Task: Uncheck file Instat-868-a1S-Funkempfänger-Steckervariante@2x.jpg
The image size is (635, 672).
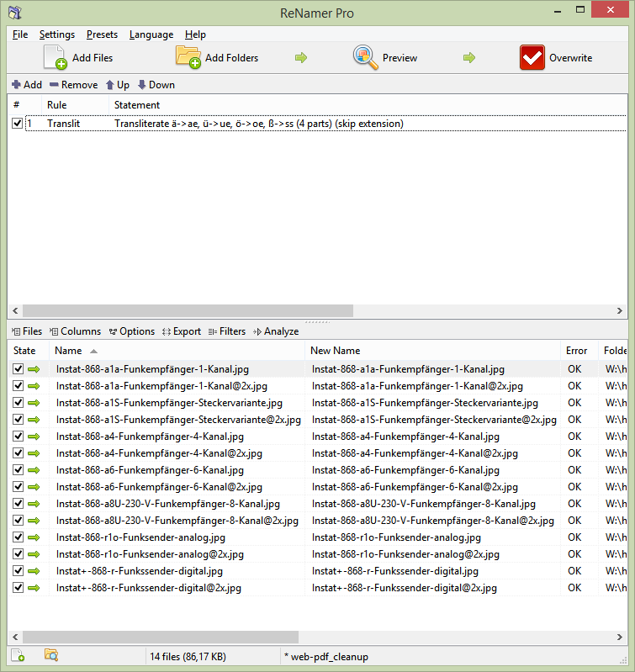Action: click(x=18, y=420)
